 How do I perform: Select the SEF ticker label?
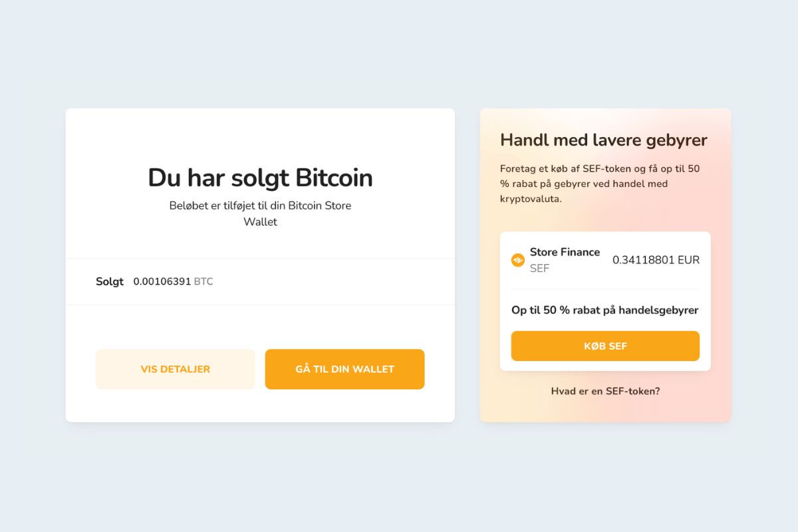pos(539,269)
